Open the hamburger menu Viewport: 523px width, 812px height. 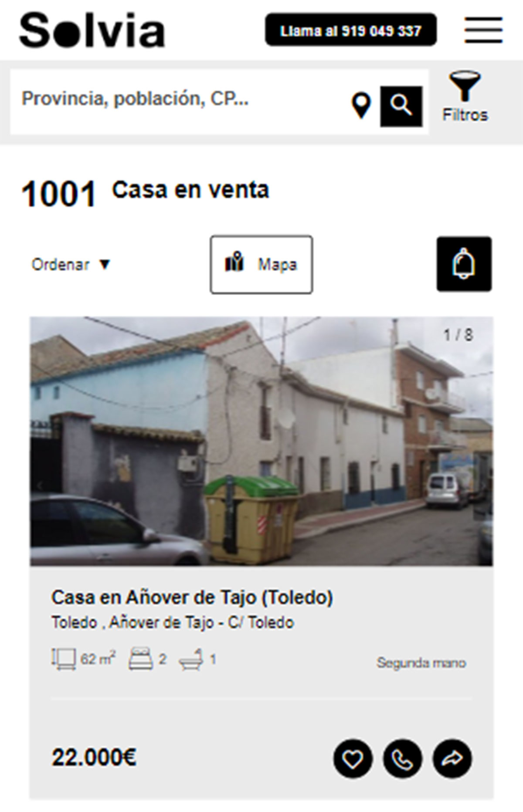483,30
